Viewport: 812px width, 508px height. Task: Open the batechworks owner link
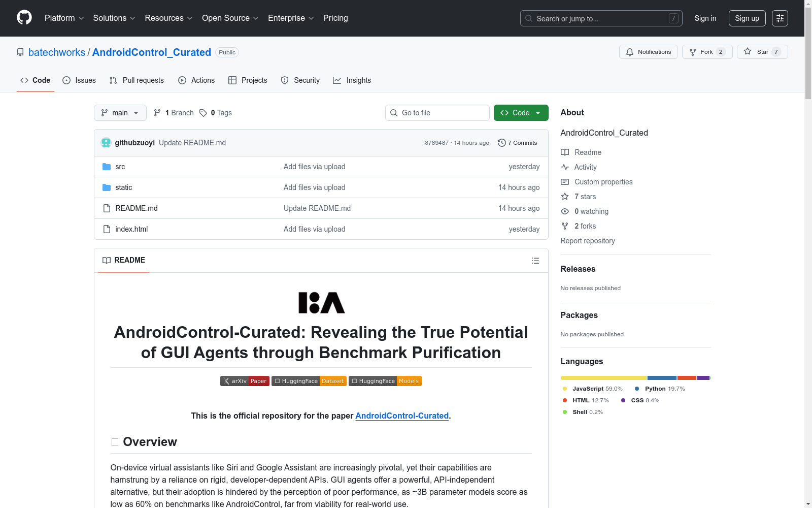pos(57,52)
